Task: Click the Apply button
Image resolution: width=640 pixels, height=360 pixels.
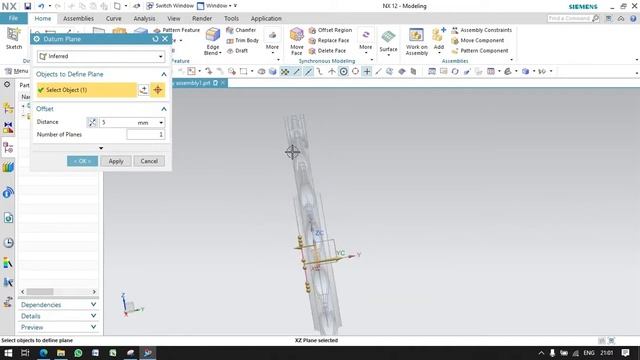Action: tap(116, 161)
